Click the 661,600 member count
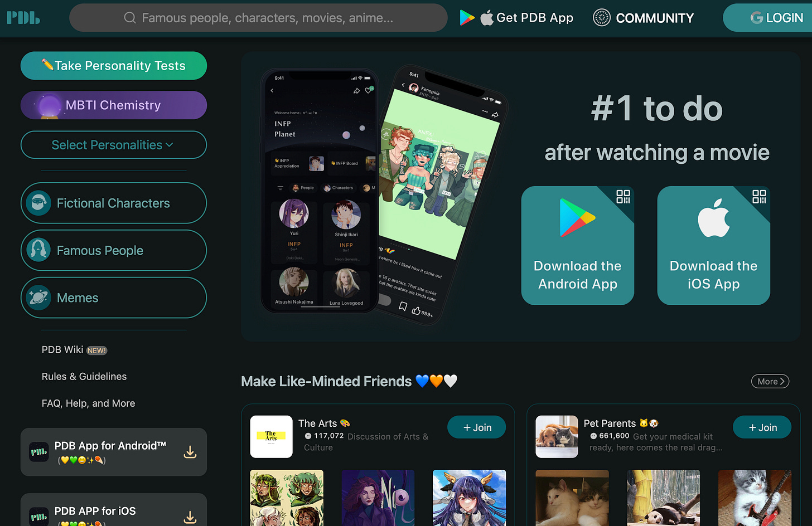The height and width of the screenshot is (526, 812). (614, 436)
